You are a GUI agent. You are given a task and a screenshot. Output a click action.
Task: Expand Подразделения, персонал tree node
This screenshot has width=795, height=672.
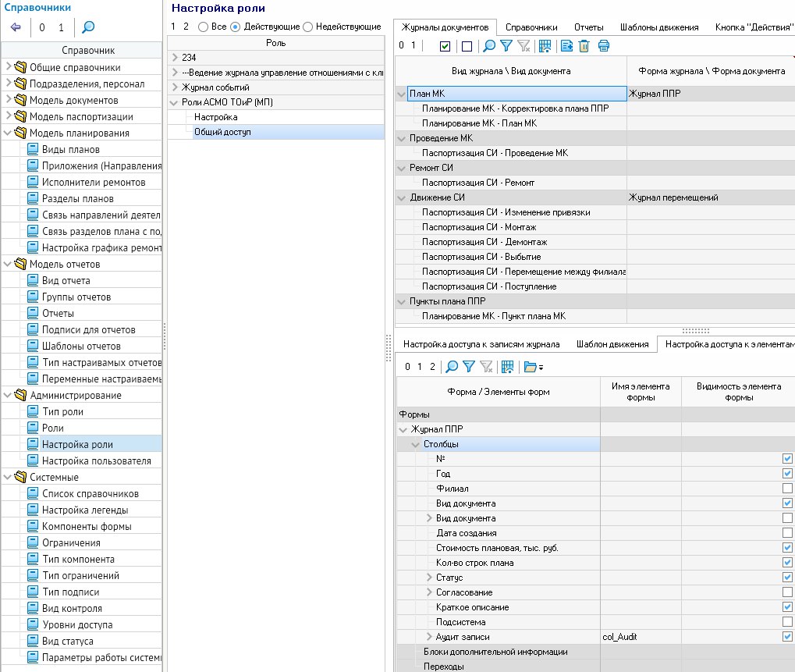click(8, 83)
